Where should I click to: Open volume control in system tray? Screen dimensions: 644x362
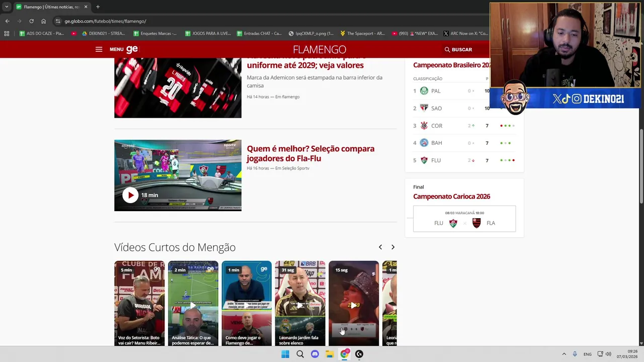point(608,354)
